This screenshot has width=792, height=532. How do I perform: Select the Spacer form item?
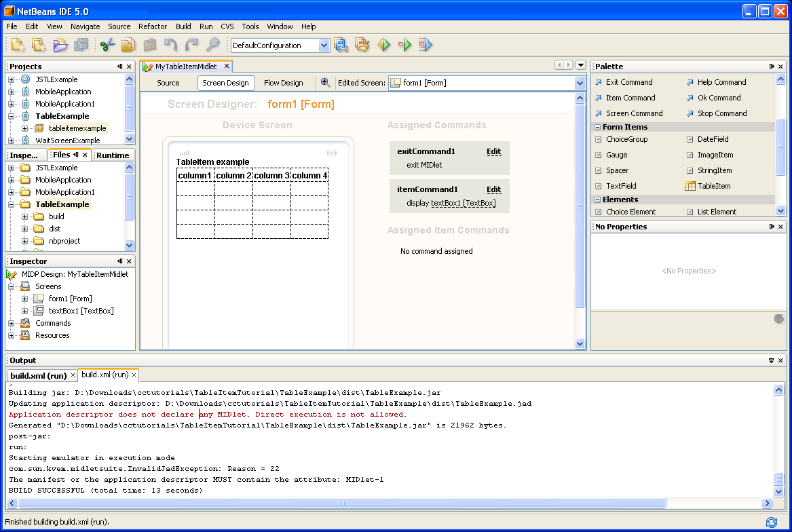point(611,170)
